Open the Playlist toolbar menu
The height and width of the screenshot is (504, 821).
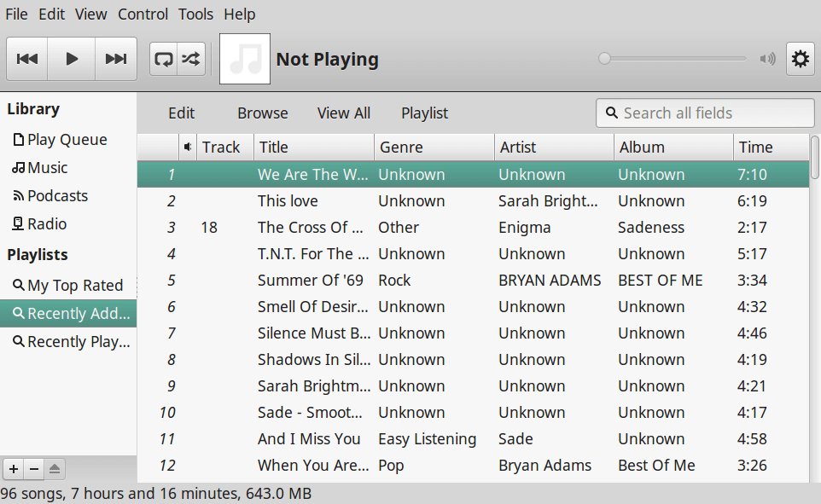click(x=425, y=113)
